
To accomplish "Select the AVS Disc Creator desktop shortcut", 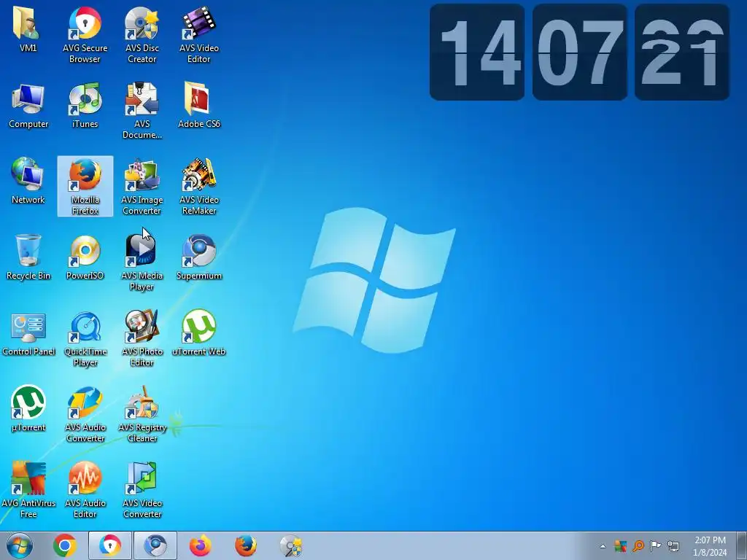I will tap(142, 34).
